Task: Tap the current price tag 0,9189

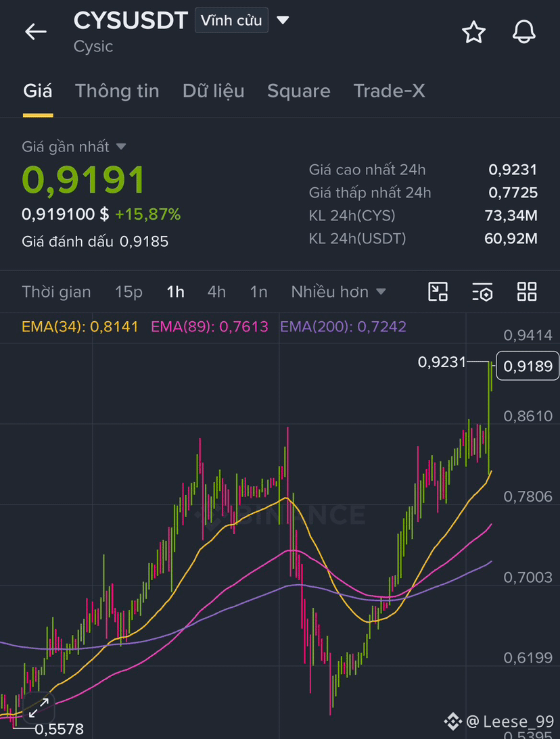Action: (x=528, y=366)
